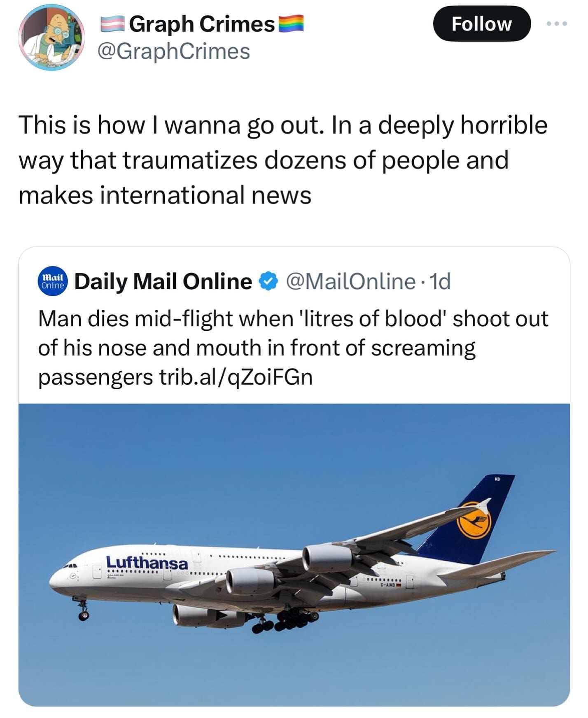Screen dimensions: 588x718
Task: Click the Graph Crimes display name
Action: pyautogui.click(x=202, y=24)
